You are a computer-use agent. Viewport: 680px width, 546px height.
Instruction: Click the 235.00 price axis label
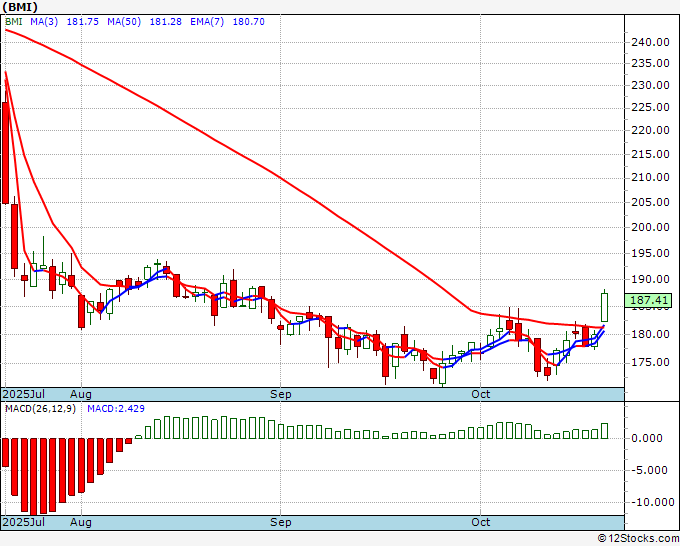[650, 63]
